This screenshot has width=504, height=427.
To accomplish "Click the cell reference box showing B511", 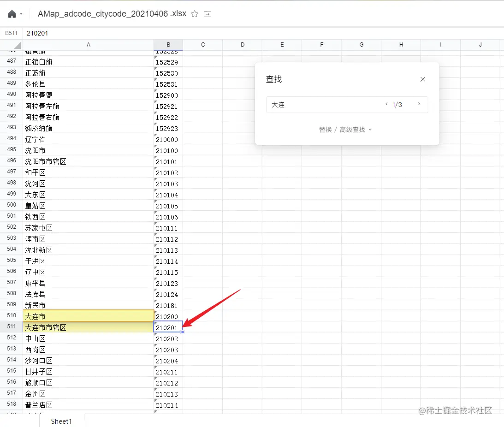I will coord(11,33).
